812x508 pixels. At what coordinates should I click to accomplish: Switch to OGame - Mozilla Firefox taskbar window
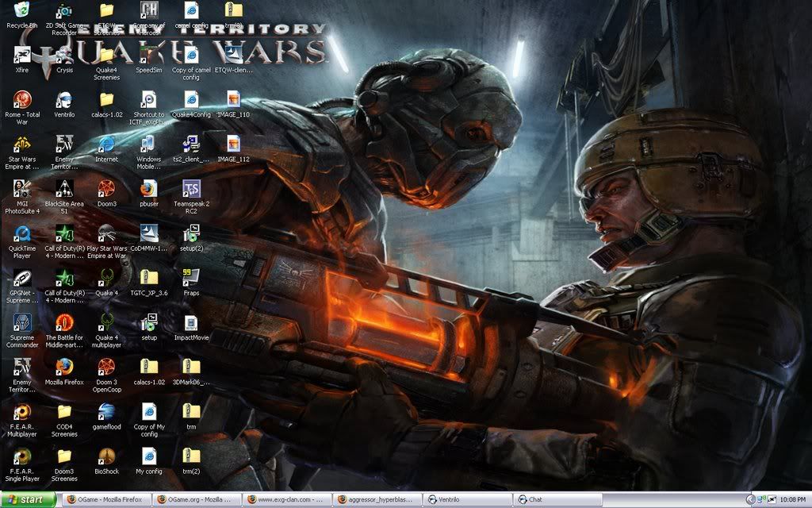click(x=107, y=500)
